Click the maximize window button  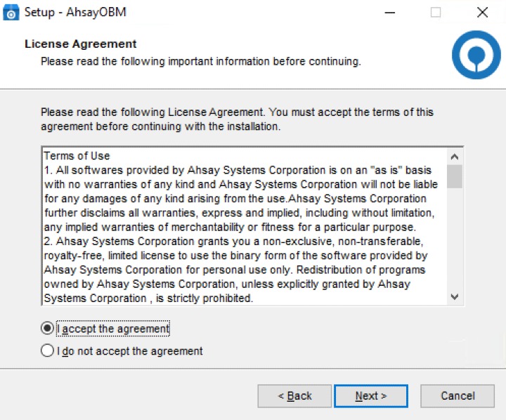[436, 13]
